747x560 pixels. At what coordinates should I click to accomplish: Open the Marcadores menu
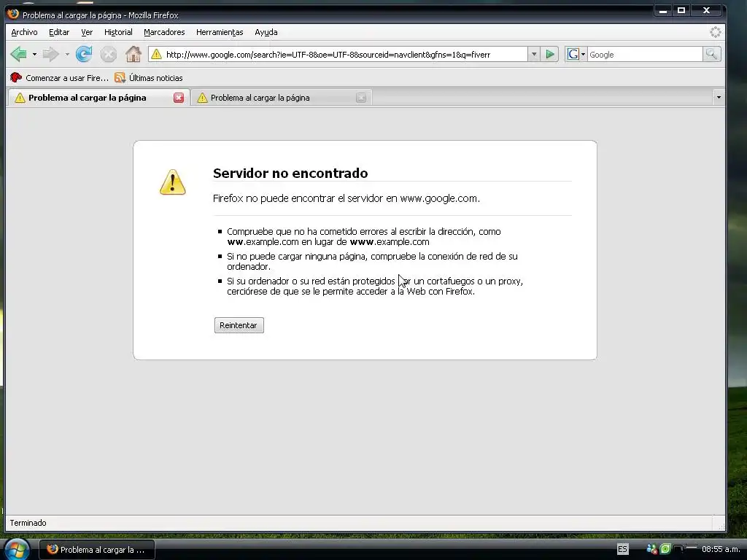tap(164, 32)
